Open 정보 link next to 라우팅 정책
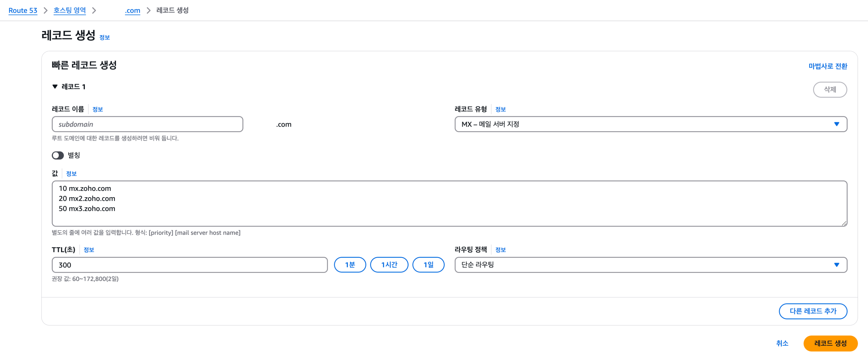The image size is (868, 361). (x=500, y=250)
